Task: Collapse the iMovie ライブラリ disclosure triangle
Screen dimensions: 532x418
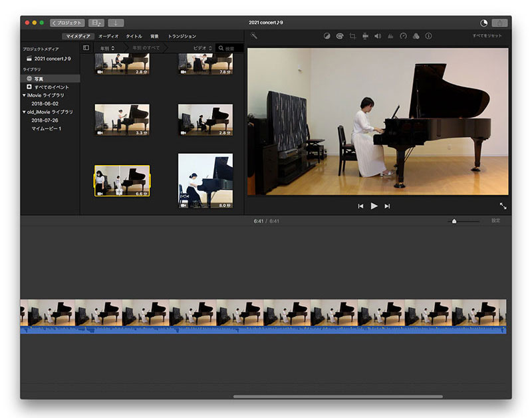Action: tap(25, 95)
